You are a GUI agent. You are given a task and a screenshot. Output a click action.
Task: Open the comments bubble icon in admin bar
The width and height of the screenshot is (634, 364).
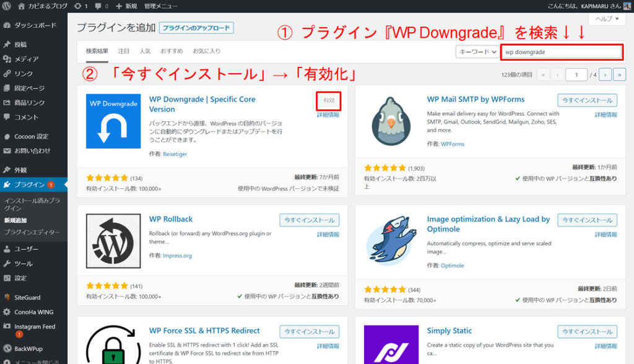98,6
